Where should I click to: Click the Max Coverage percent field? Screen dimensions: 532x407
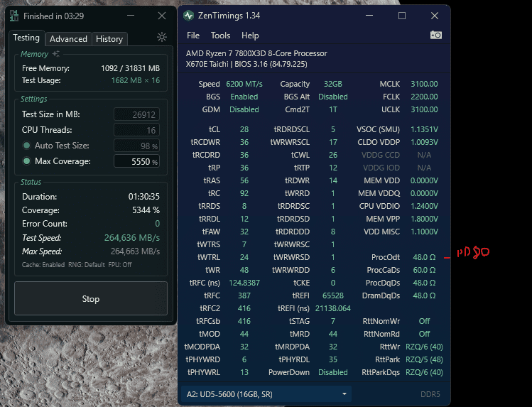coord(137,161)
